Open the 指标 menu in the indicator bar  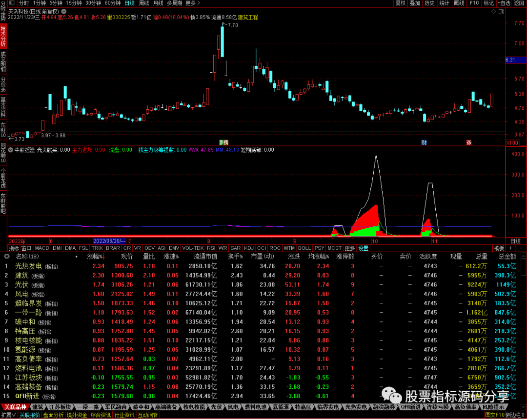14,248
